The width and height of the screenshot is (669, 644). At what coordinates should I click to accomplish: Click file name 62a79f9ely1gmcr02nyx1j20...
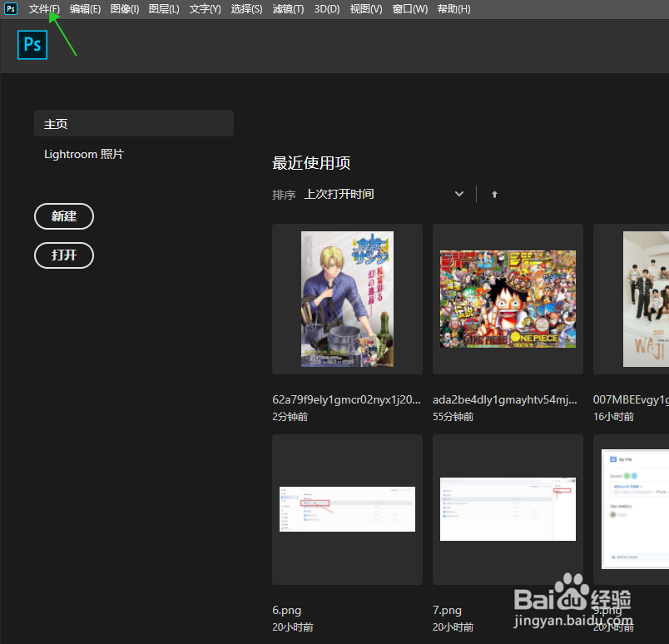(x=346, y=400)
